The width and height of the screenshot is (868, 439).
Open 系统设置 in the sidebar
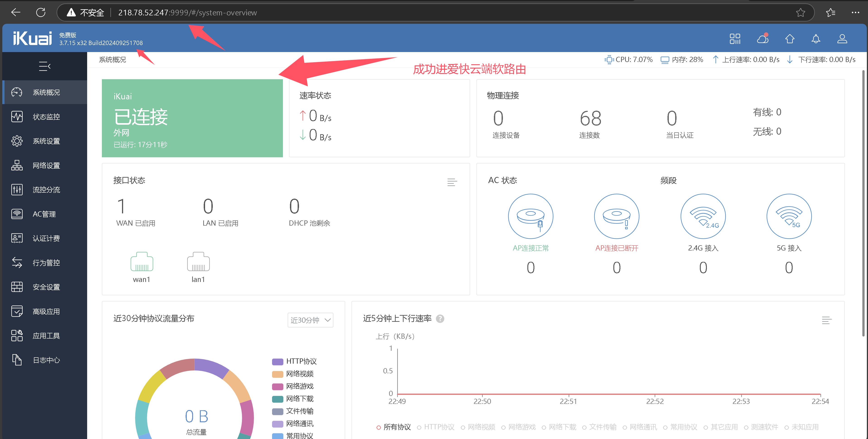pos(45,141)
